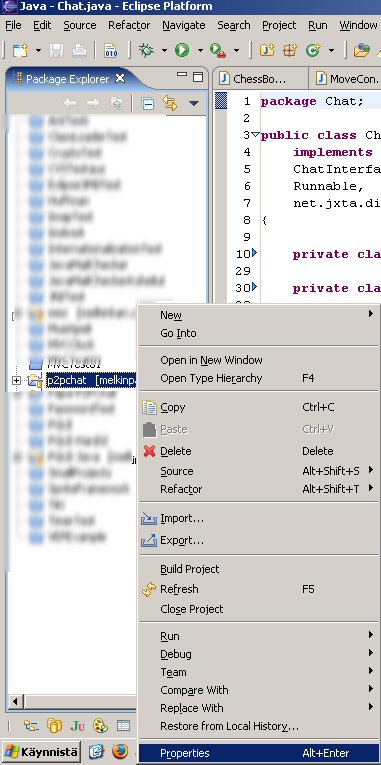Click the Collapse All icon

[x=147, y=103]
